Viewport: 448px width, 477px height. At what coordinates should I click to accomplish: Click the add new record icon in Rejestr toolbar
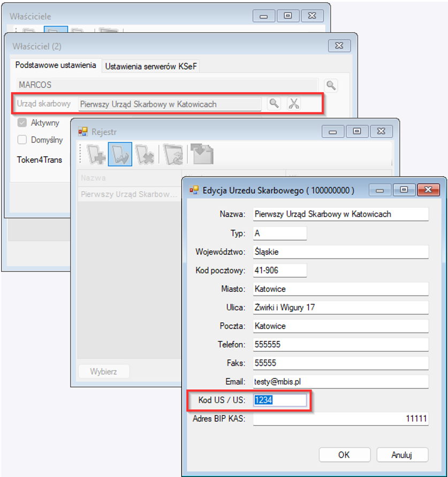coord(96,155)
